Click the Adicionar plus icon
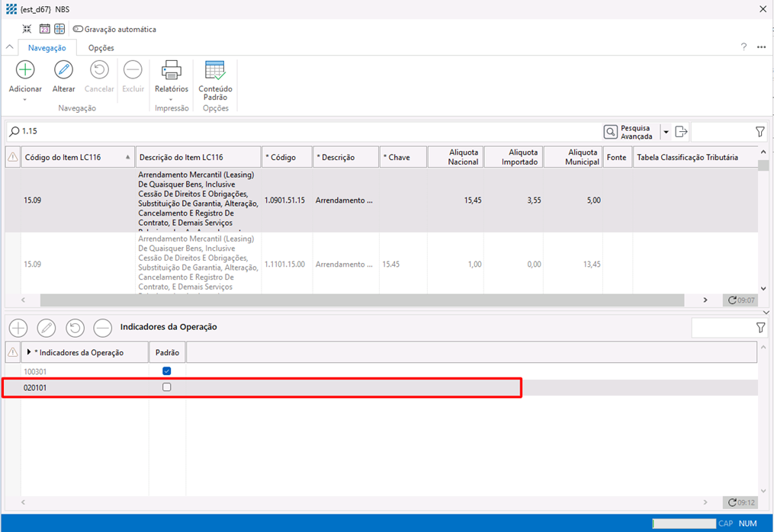This screenshot has width=774, height=532. pos(25,70)
